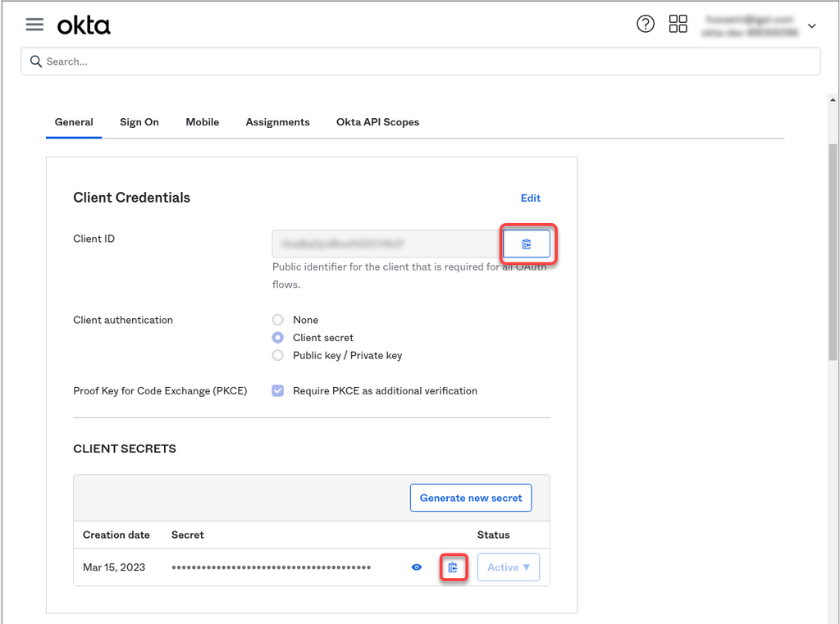The height and width of the screenshot is (624, 840).
Task: Open the hamburger navigation menu
Action: (x=34, y=25)
